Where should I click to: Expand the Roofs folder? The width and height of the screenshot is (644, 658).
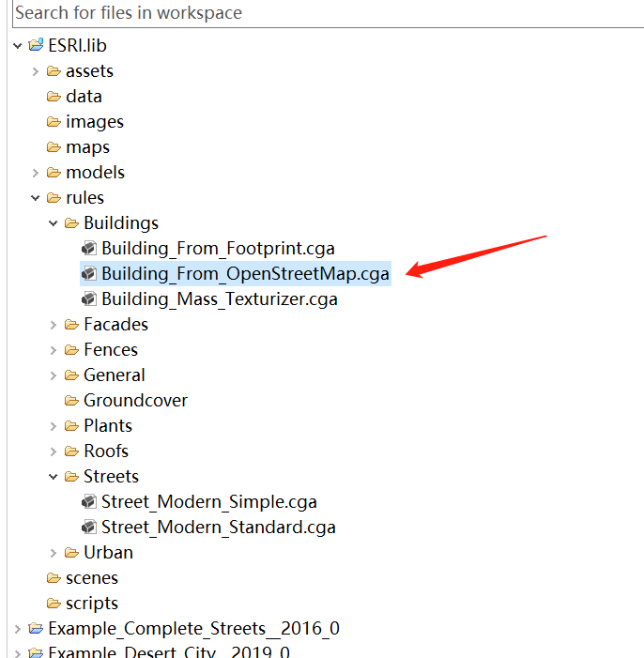click(x=53, y=451)
